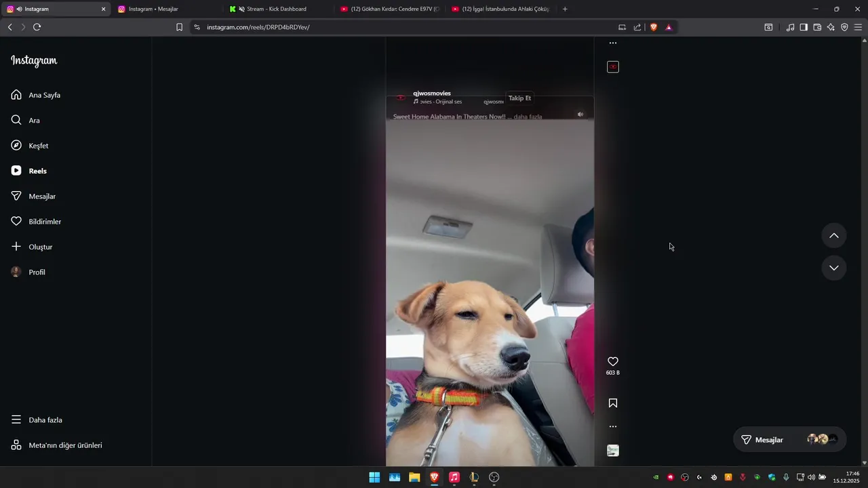Screen dimensions: 868x488
Task: Click Oluştur to create a post
Action: 33,247
